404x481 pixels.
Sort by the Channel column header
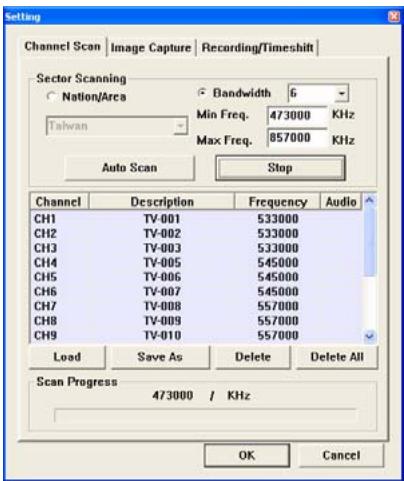59,202
